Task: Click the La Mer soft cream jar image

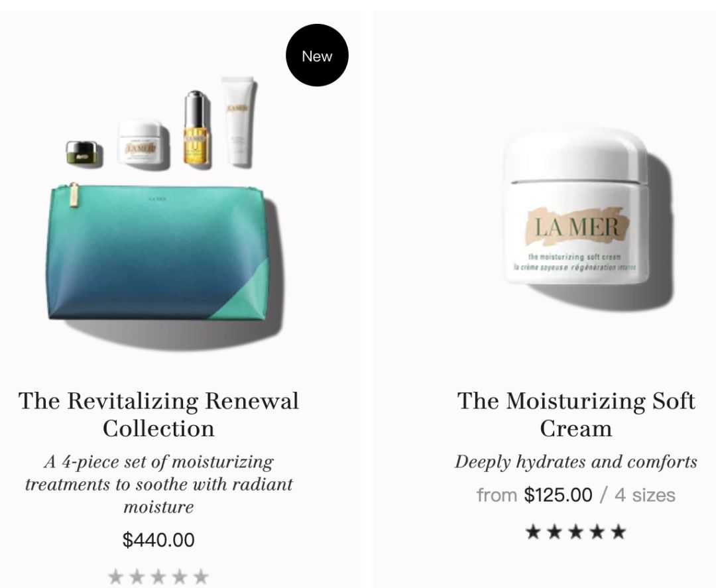Action: (576, 206)
